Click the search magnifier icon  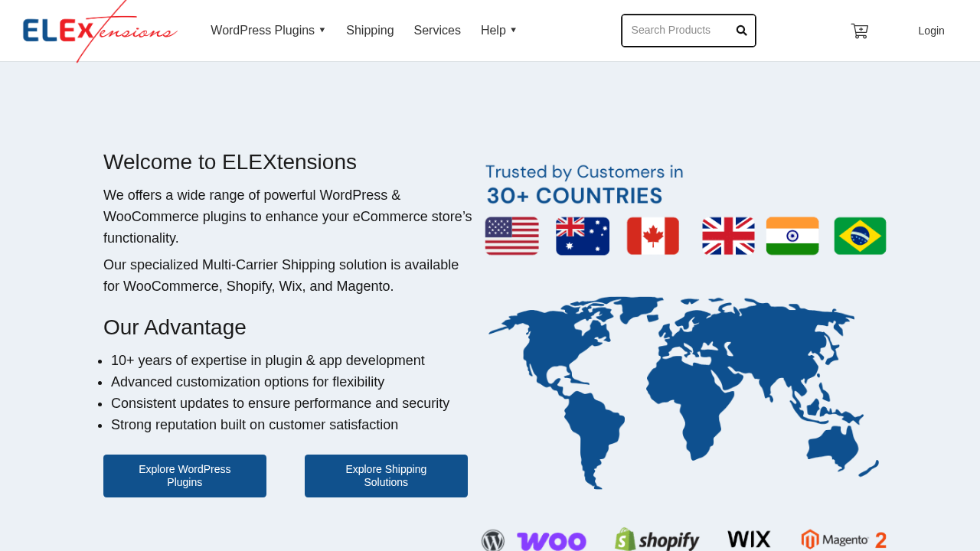pyautogui.click(x=741, y=31)
